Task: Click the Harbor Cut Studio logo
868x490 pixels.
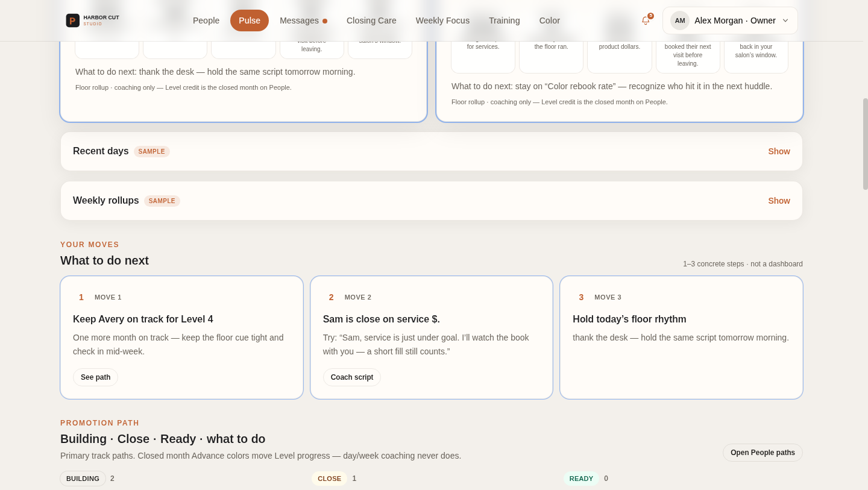Action: tap(92, 20)
